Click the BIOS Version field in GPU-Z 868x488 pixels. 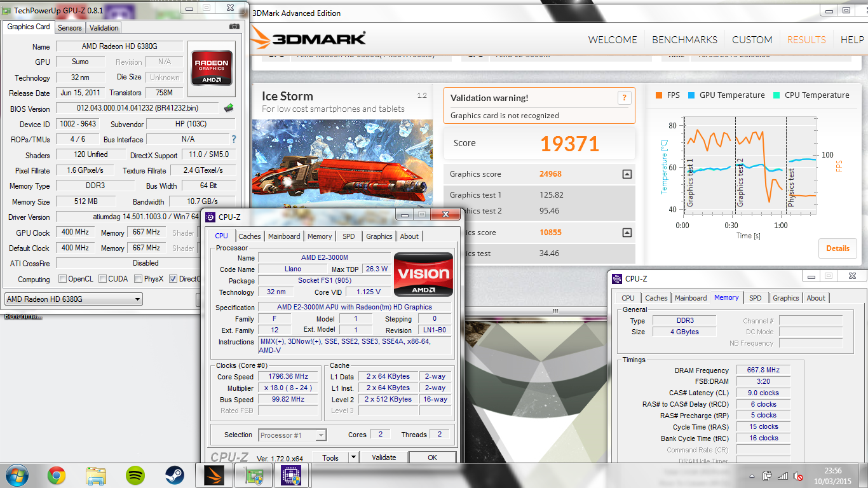137,108
